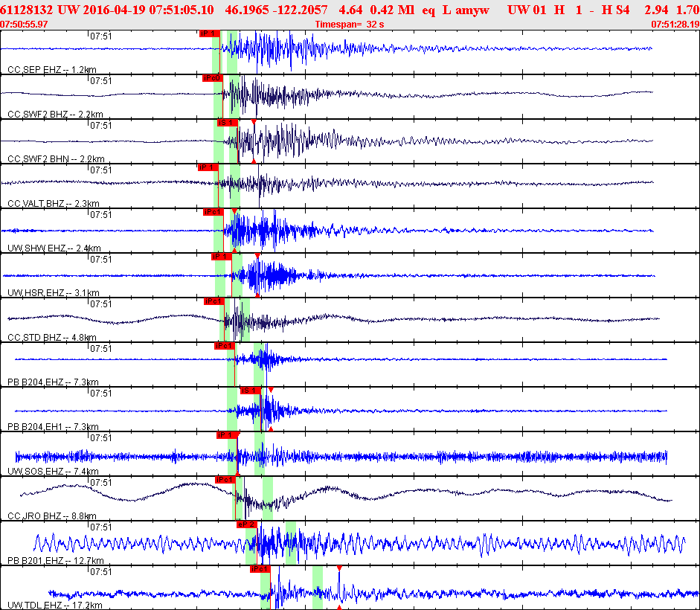This screenshot has width=700, height=610.
Task: Click the top red triangle on B204 EH1 trace
Action: tap(271, 390)
